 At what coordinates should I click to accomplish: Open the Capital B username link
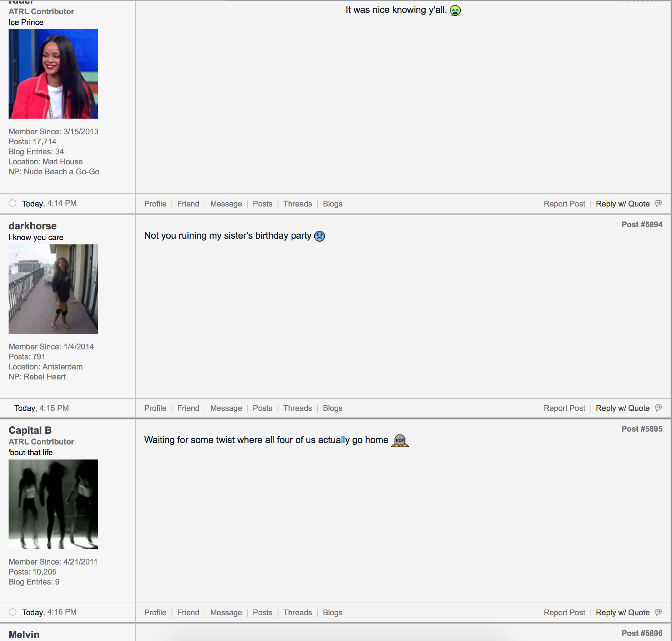pyautogui.click(x=30, y=430)
